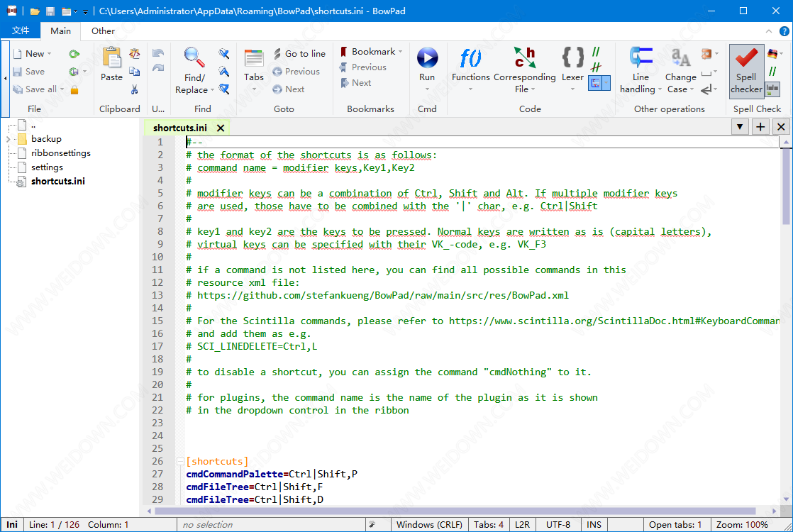This screenshot has height=532, width=793.
Task: Click the Functions f() icon
Action: click(x=470, y=58)
